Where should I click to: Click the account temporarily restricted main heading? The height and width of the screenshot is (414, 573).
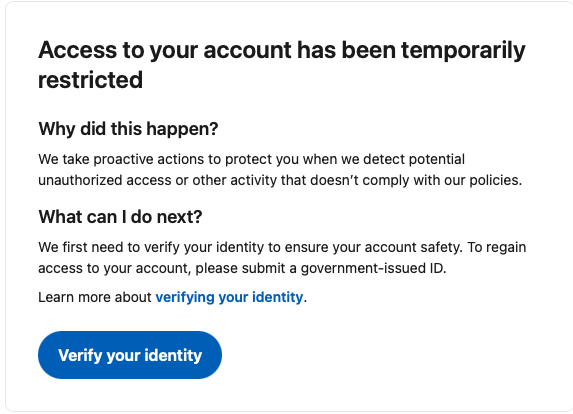click(281, 65)
